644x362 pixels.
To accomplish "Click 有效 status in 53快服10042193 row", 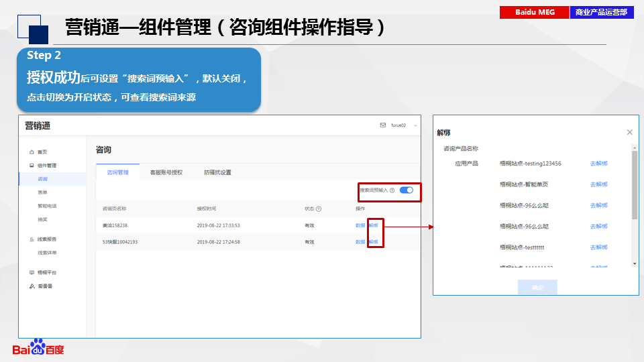I will tap(309, 242).
